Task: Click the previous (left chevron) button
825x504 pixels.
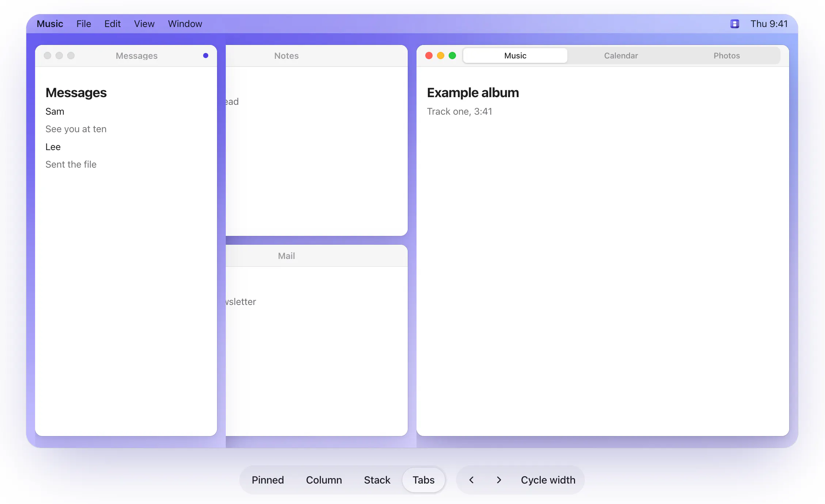Action: click(x=471, y=480)
